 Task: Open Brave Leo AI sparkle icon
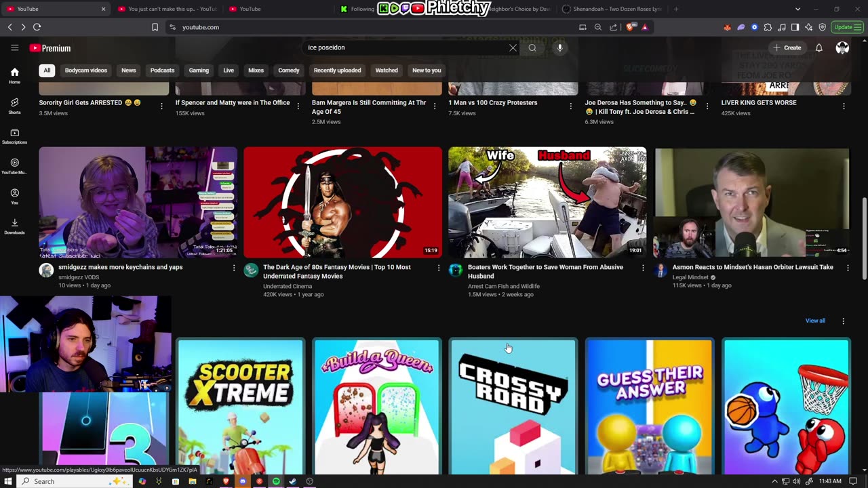809,27
